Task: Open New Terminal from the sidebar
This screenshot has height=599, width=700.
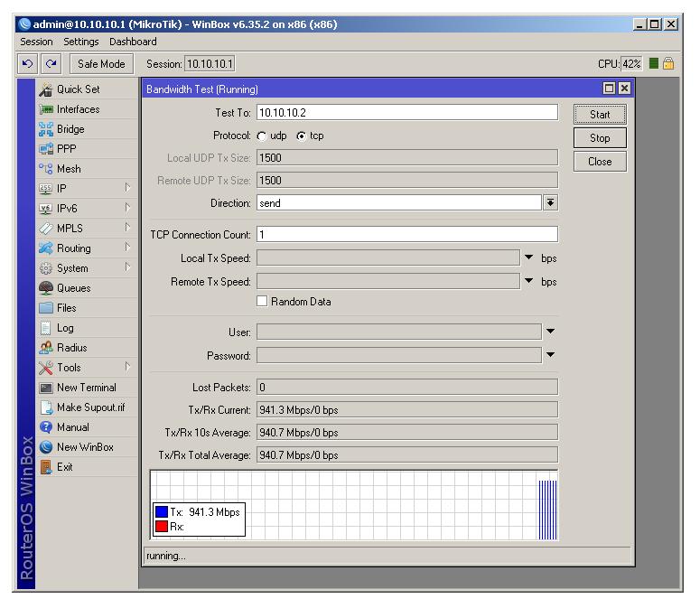Action: (x=86, y=388)
